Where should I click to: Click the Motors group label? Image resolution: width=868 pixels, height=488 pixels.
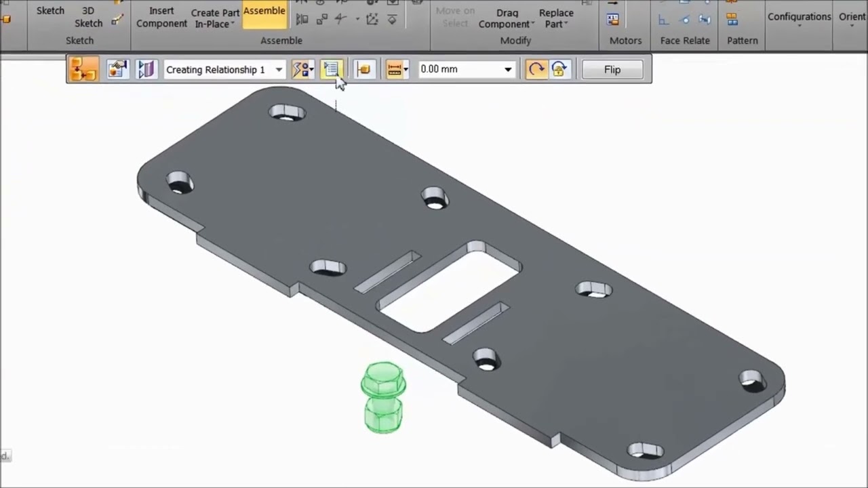(x=625, y=41)
